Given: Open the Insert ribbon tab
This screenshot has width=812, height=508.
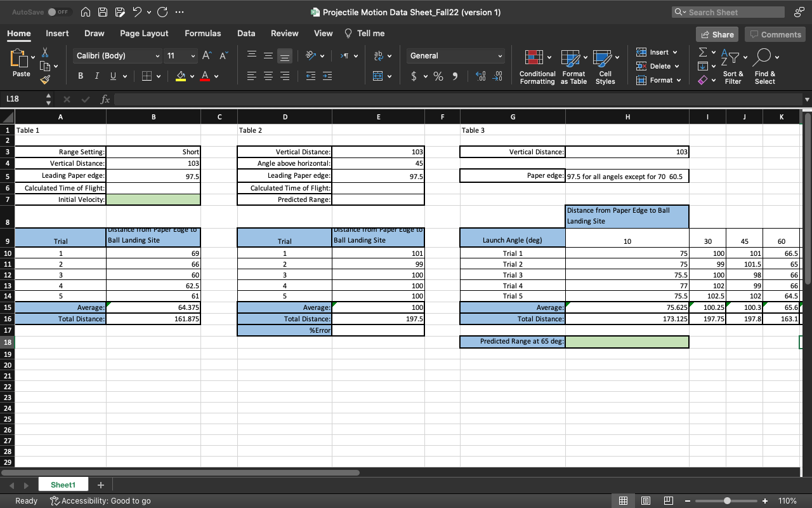Looking at the screenshot, I should 57,33.
